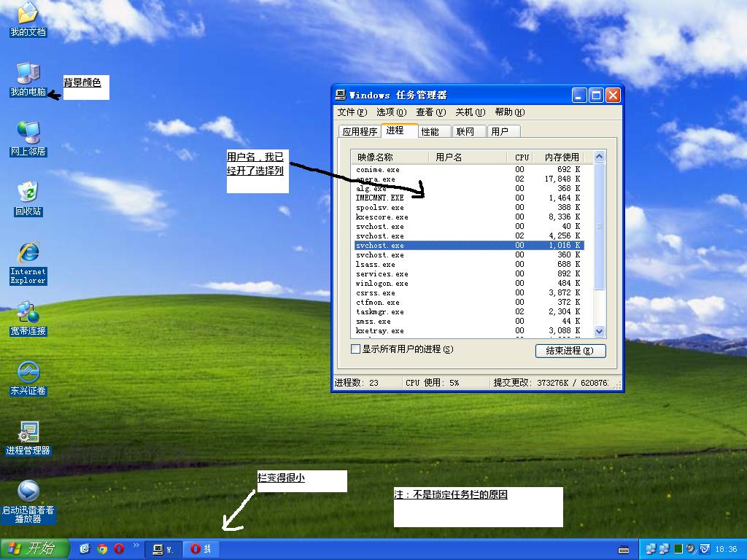The height and width of the screenshot is (560, 747).
Task: Click the second network tray icon
Action: pos(664,549)
